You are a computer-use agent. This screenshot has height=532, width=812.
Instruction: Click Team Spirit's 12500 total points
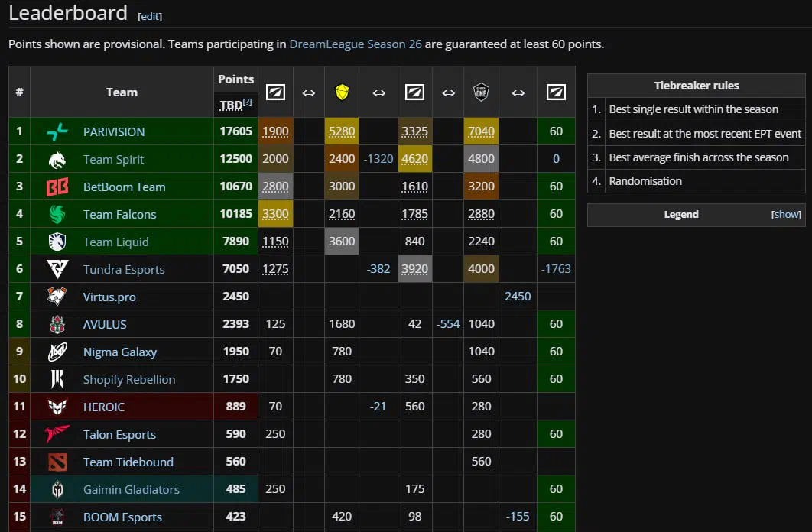[x=235, y=159]
